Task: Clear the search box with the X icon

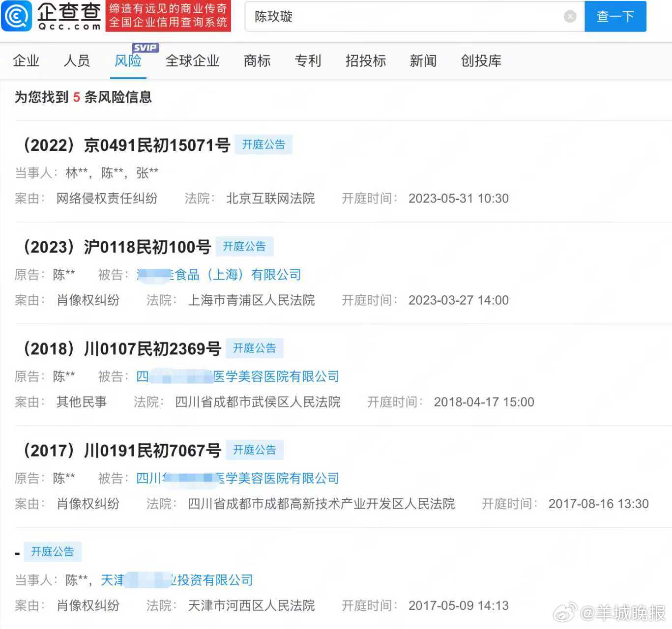Action: click(x=570, y=17)
